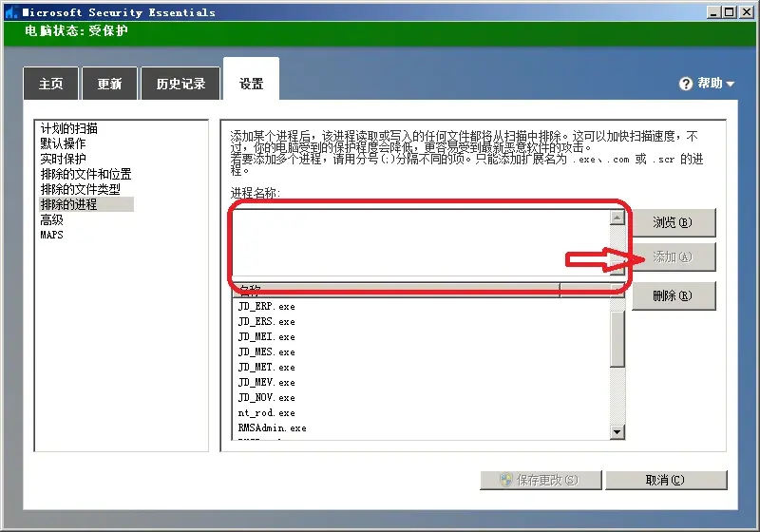Select 计划的扫描 in settings list

coord(68,128)
